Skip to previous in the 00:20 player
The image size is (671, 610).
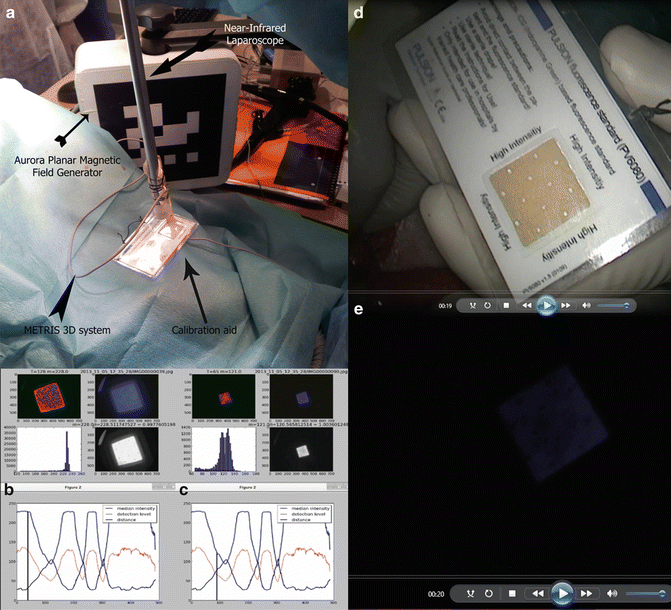[x=539, y=592]
